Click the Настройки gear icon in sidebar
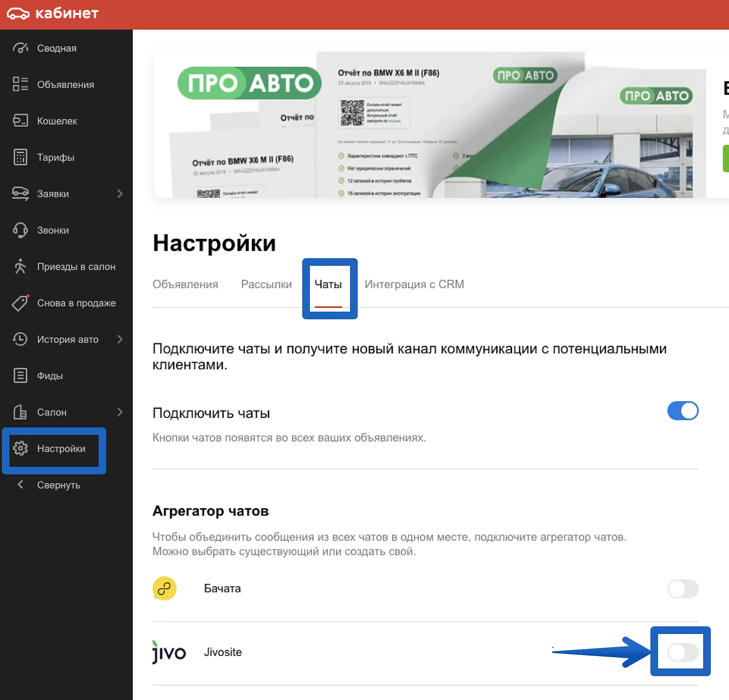The height and width of the screenshot is (700, 729). 20,448
